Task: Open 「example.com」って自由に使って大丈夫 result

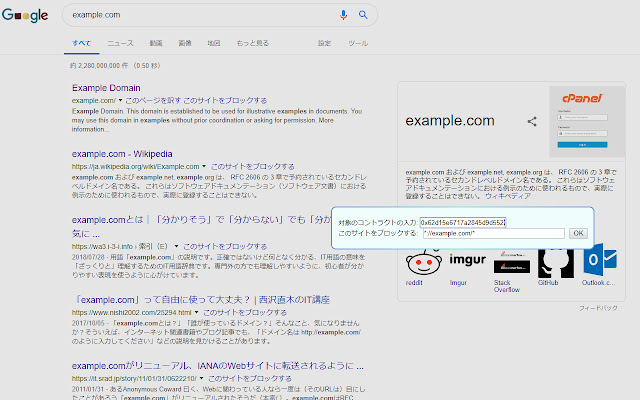Action: tap(201, 300)
